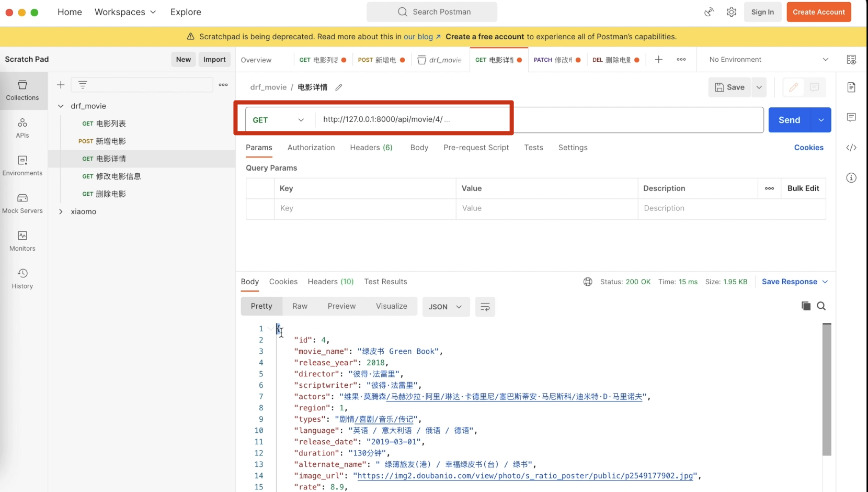Open the documentation icon in right sidebar
This screenshot has height=492, width=868.
coord(851,87)
